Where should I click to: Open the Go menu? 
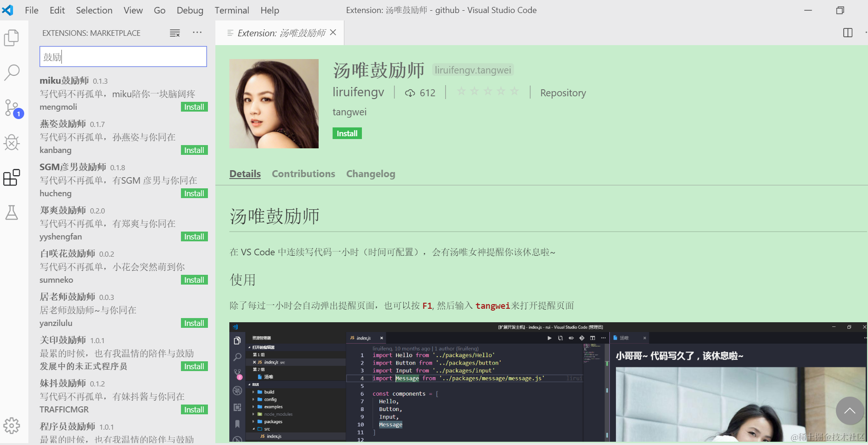160,10
